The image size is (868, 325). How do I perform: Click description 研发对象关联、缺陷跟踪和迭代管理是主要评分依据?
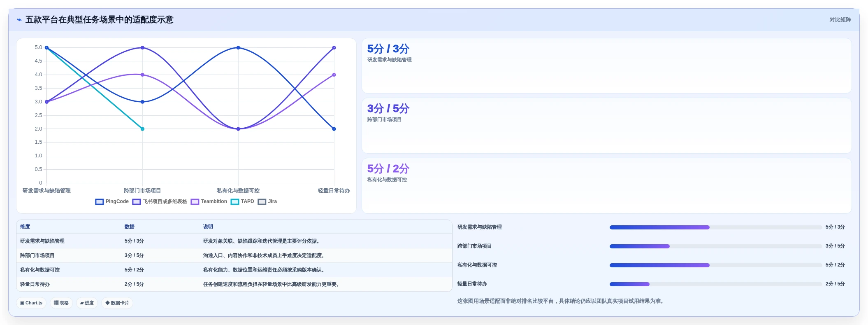tap(262, 241)
